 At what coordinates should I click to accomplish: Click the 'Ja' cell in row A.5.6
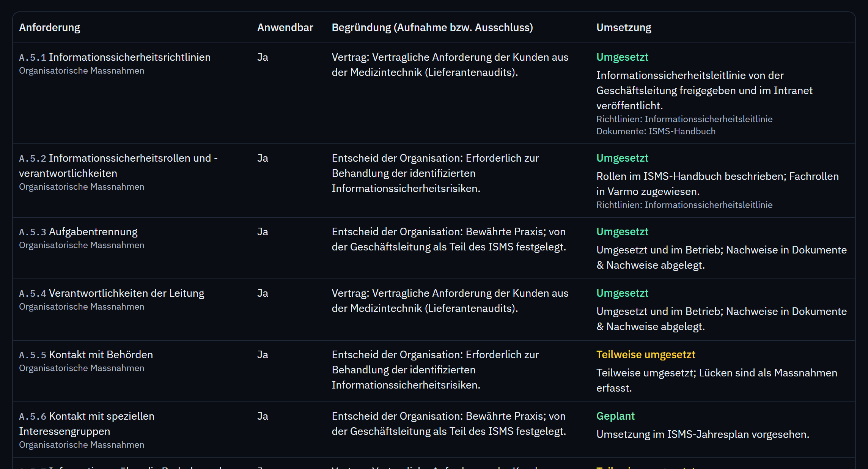click(x=263, y=416)
